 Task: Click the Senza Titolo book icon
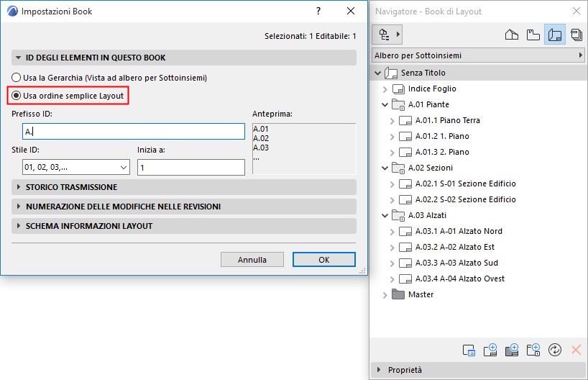click(391, 73)
